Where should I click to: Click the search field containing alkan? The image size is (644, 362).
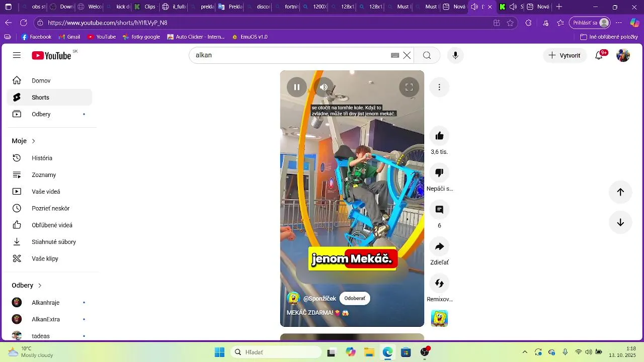coord(292,55)
